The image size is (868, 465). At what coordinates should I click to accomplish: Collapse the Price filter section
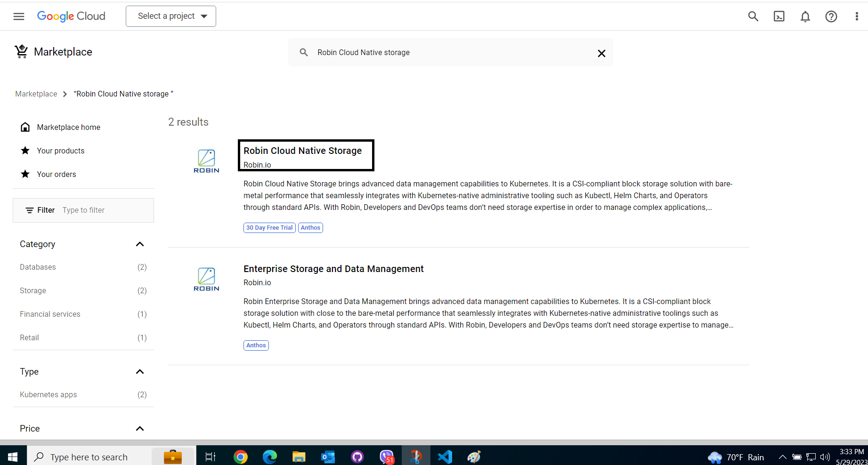pos(140,428)
